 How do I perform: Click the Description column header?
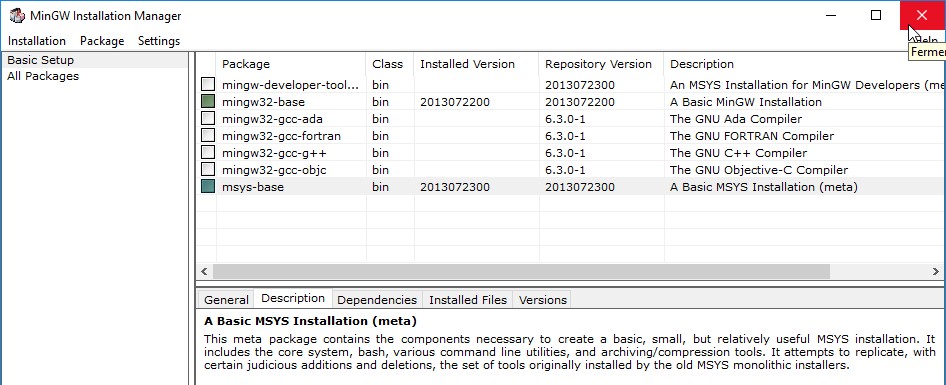point(805,64)
